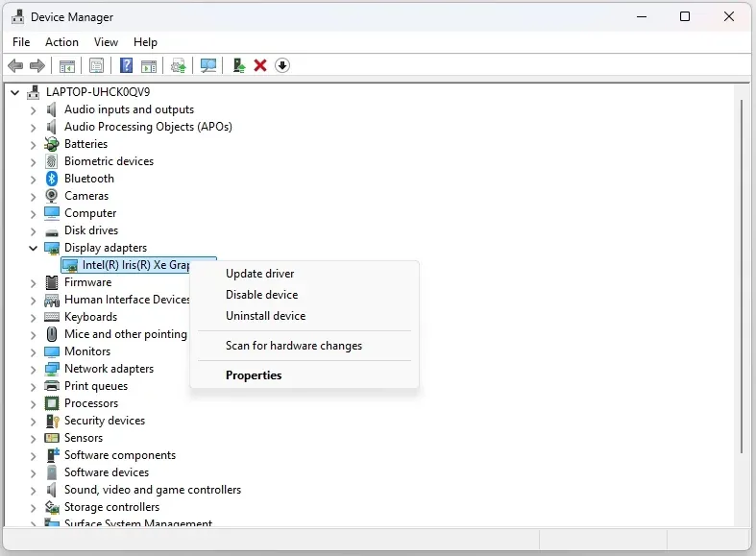
Task: Click the Print queues printer icon
Action: [52, 386]
